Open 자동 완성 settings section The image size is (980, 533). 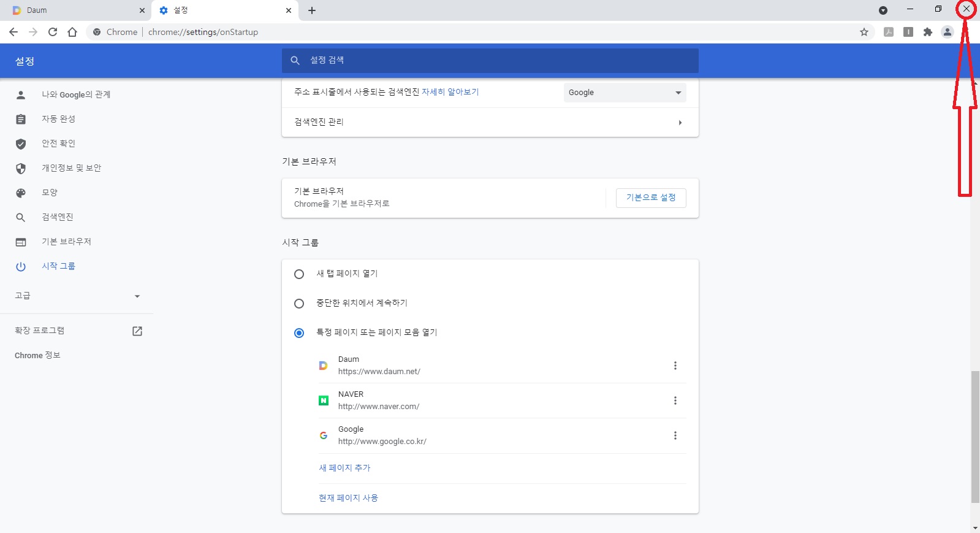click(x=58, y=119)
